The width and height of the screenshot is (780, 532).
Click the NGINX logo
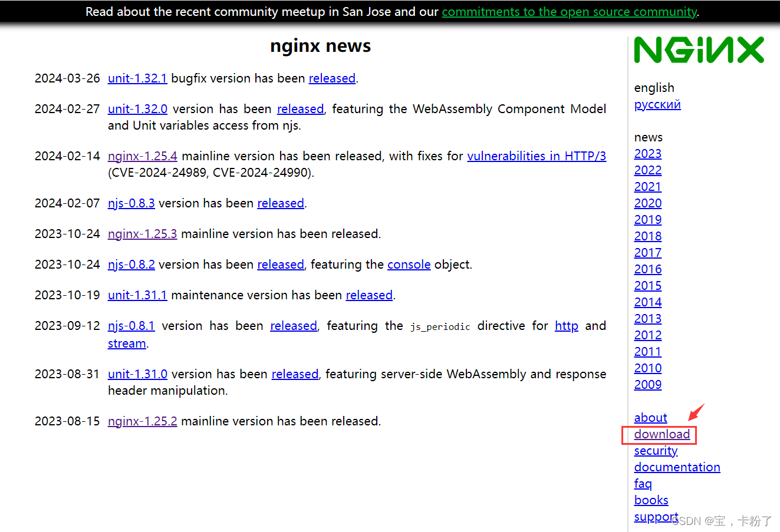tap(699, 50)
